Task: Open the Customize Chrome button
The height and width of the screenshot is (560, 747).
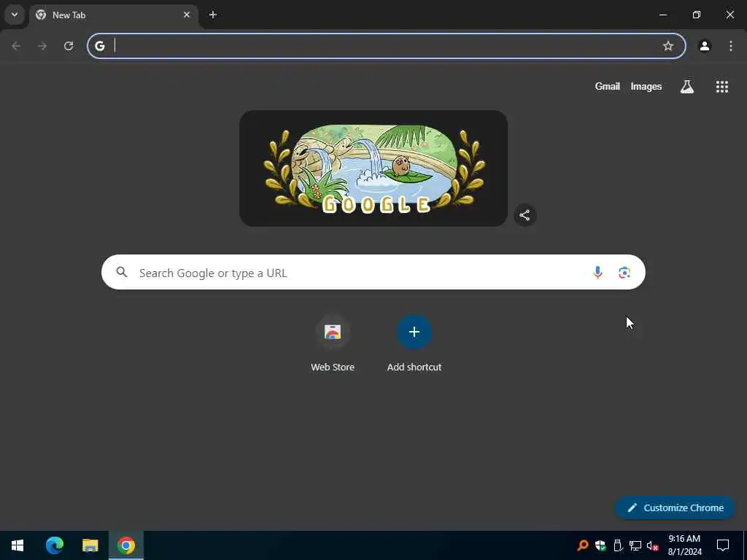Action: click(x=676, y=507)
